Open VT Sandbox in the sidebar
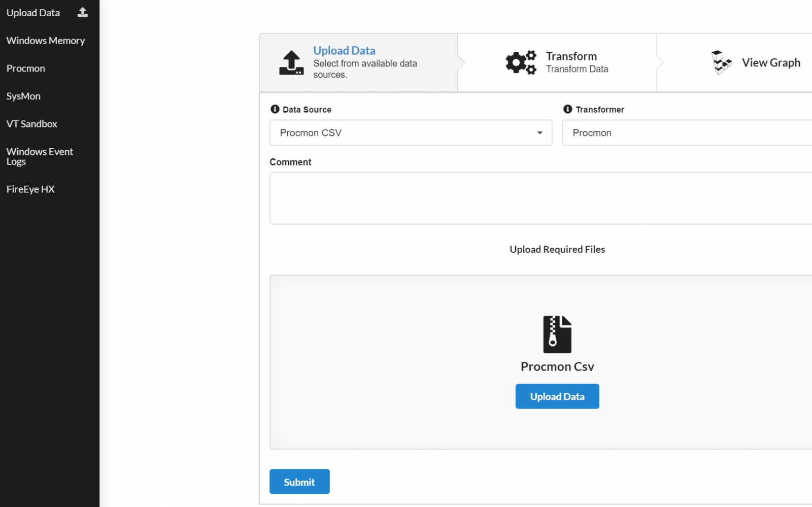The height and width of the screenshot is (507, 812). [31, 124]
